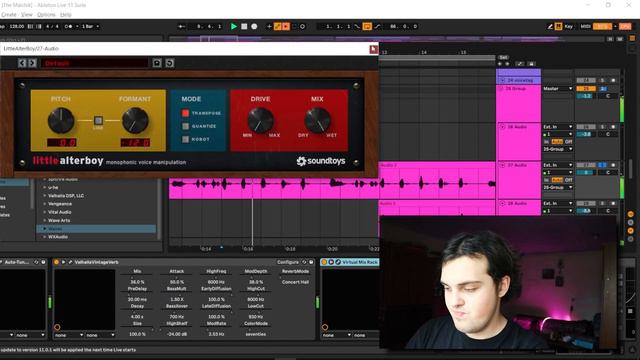Screen dimensions: 640x360
Task: Click the formant value display showing -12.0
Action: tap(135, 142)
